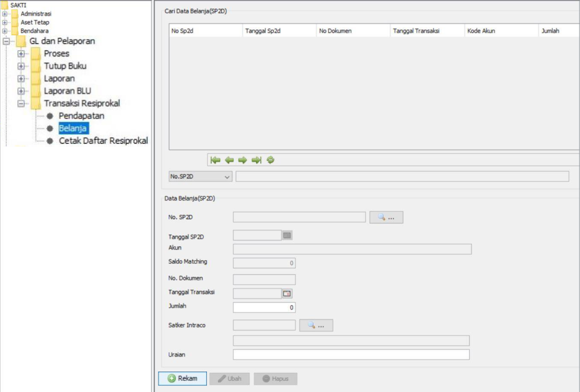Expand the Laporan BLU folder
580x392 pixels.
pyautogui.click(x=21, y=91)
